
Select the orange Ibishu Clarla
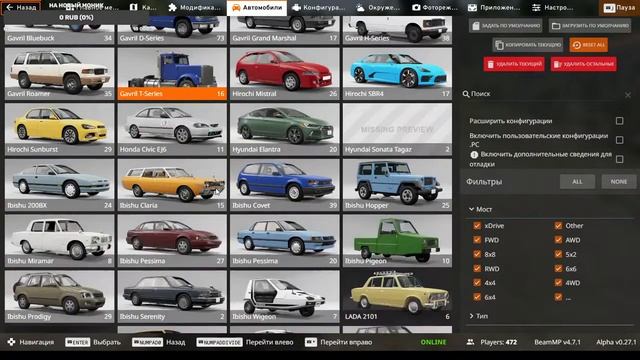(172, 185)
